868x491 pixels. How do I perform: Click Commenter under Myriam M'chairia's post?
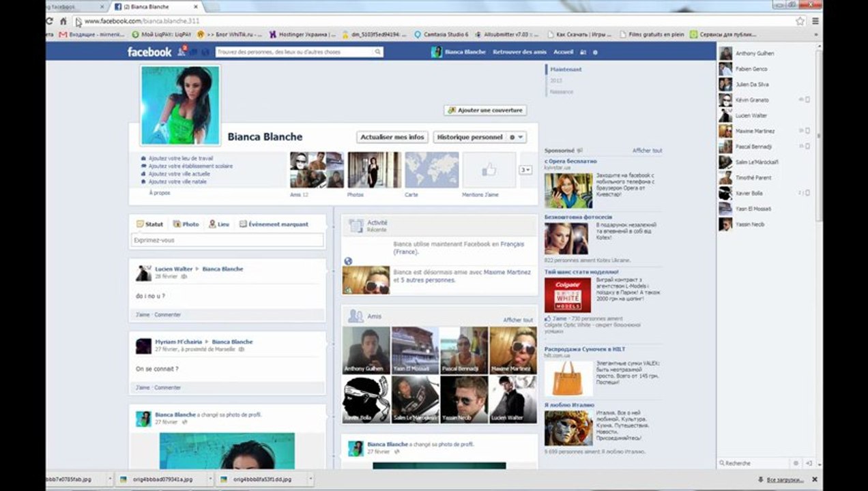[x=168, y=387]
